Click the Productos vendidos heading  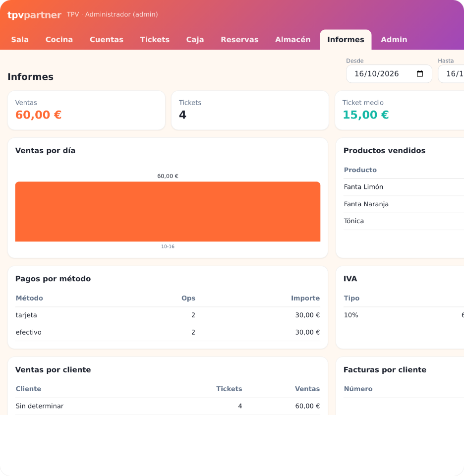[385, 151]
